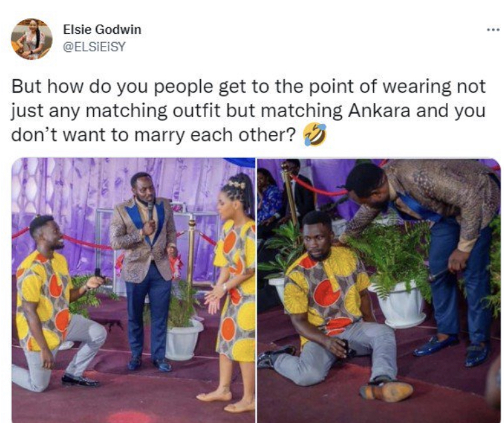Screen dimensions: 504x423
Task: Click the rolling-on-floor laughing emoji
Action: (315, 135)
